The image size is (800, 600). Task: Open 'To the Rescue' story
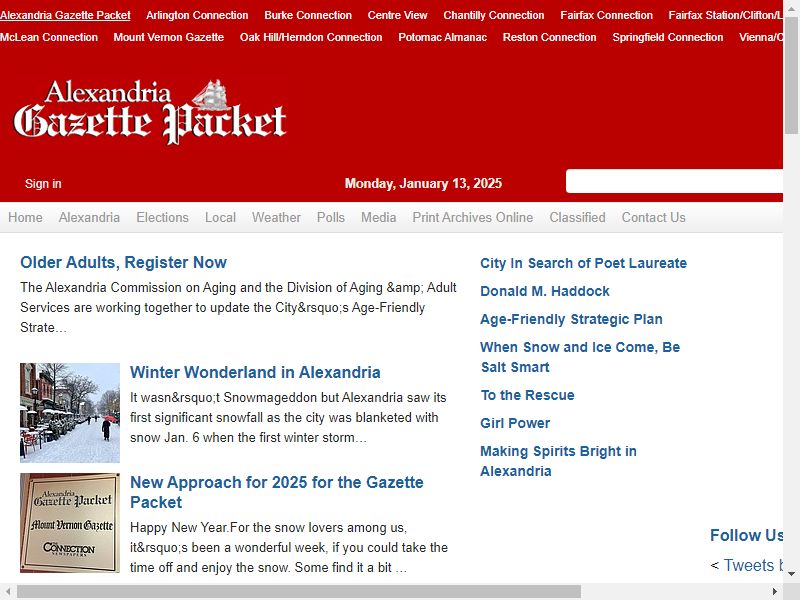pos(527,395)
